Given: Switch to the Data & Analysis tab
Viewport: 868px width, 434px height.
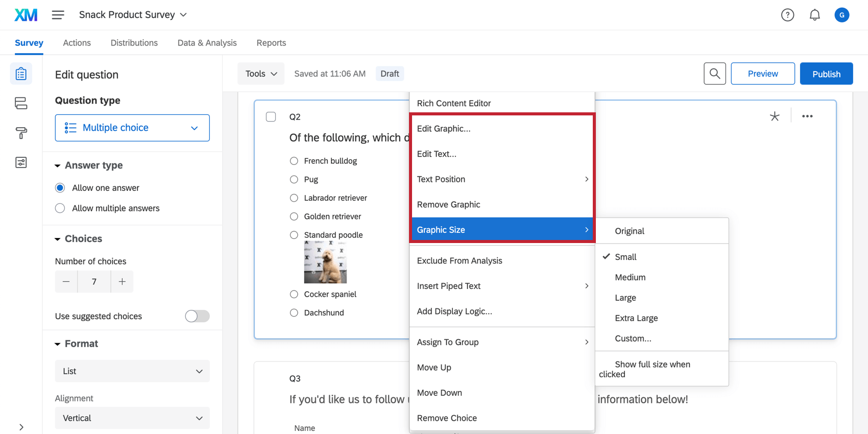Looking at the screenshot, I should [x=207, y=43].
